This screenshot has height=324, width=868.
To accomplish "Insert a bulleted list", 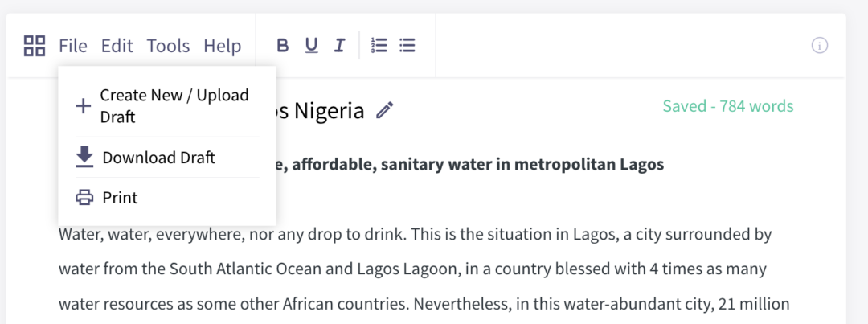I will pyautogui.click(x=407, y=45).
